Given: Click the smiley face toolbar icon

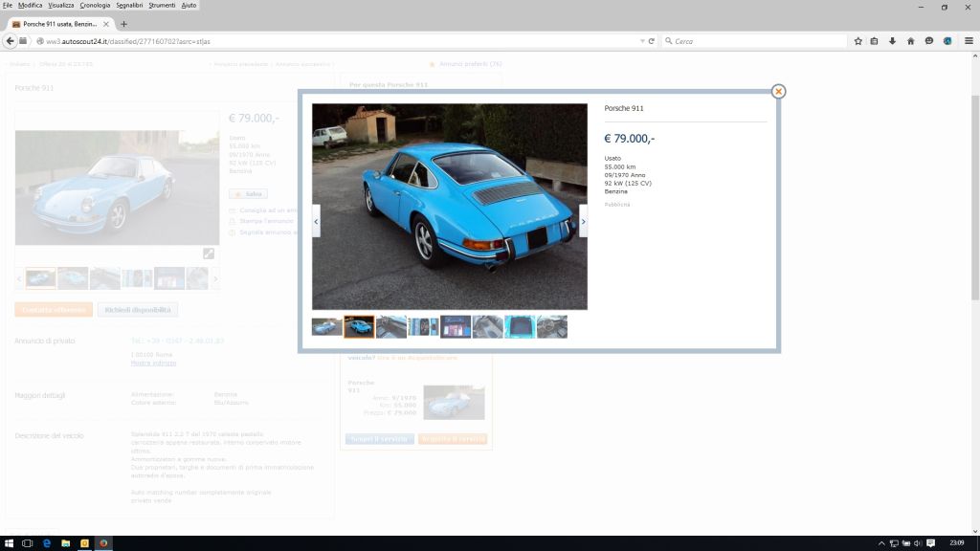Looking at the screenshot, I should (929, 41).
